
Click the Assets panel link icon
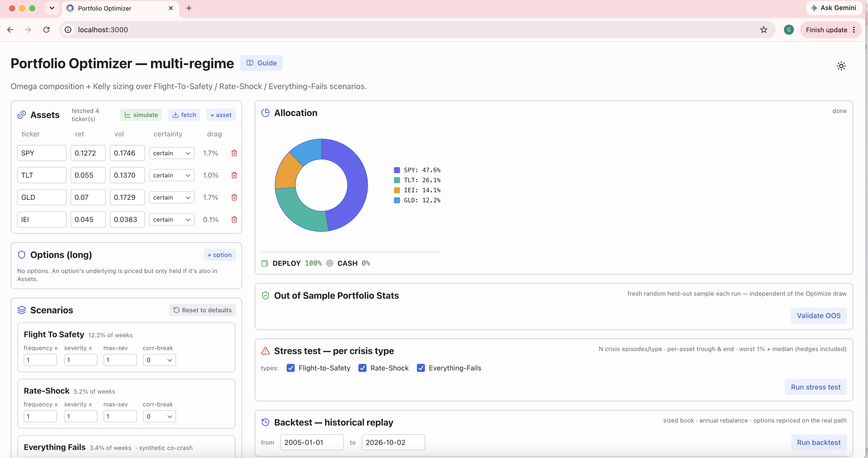pyautogui.click(x=22, y=115)
